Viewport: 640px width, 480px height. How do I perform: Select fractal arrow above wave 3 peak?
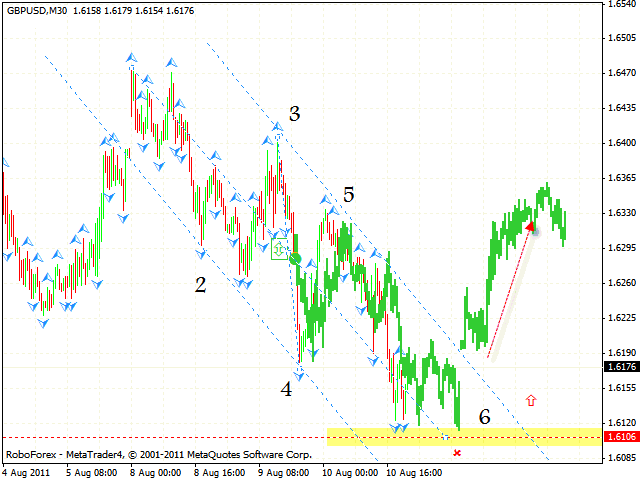[x=278, y=126]
